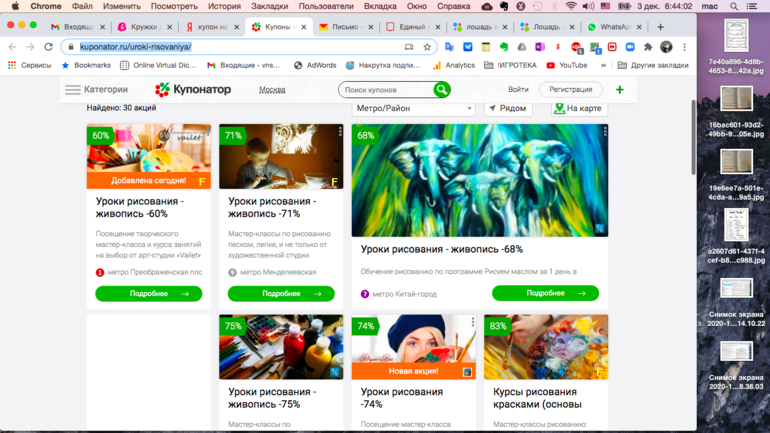Open the Закладки menu in menu bar
Viewport: 770px width, 433px height.
click(269, 6)
